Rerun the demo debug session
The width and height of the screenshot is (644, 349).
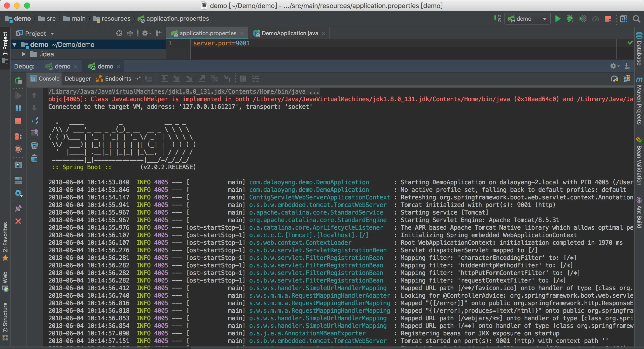click(18, 80)
